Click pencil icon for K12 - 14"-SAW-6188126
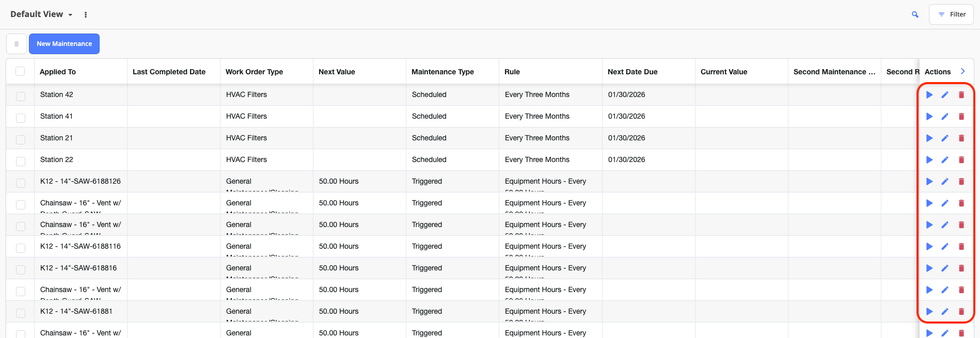Screen dimensions: 980x338 (945, 182)
